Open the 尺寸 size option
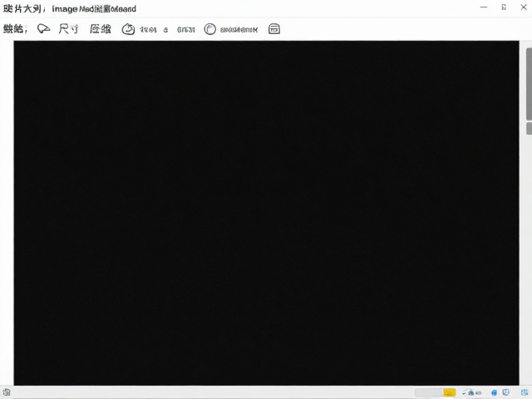This screenshot has width=532, height=399. click(68, 29)
